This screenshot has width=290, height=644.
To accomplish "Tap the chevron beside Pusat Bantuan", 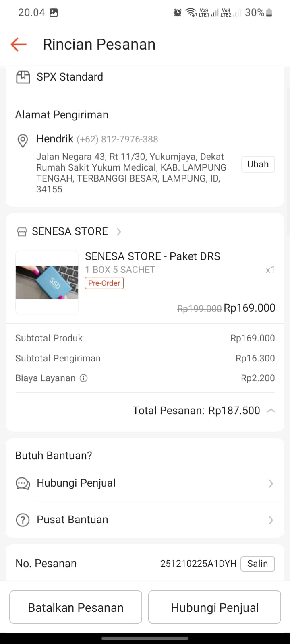I will pos(271,520).
